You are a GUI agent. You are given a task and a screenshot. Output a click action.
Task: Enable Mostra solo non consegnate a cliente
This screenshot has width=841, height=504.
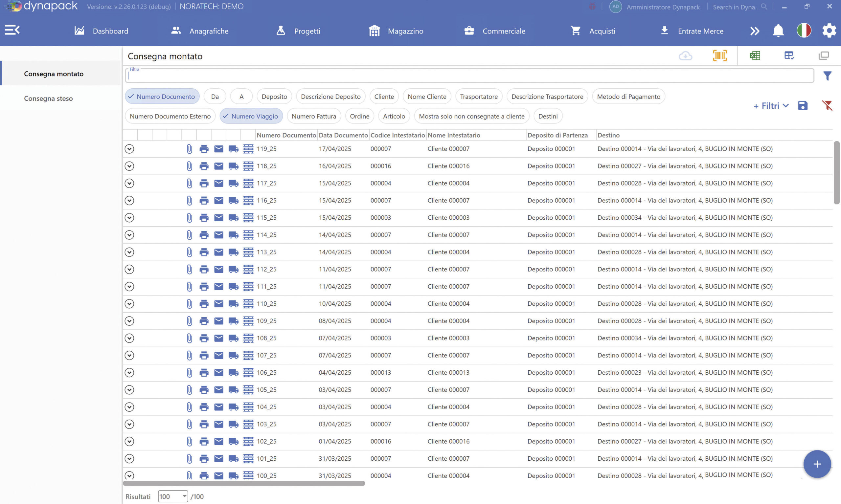point(472,116)
